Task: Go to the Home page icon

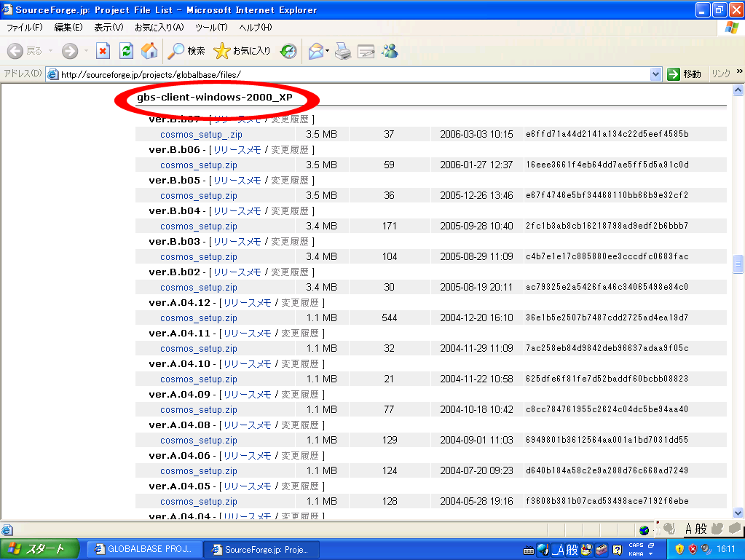Action: click(149, 51)
